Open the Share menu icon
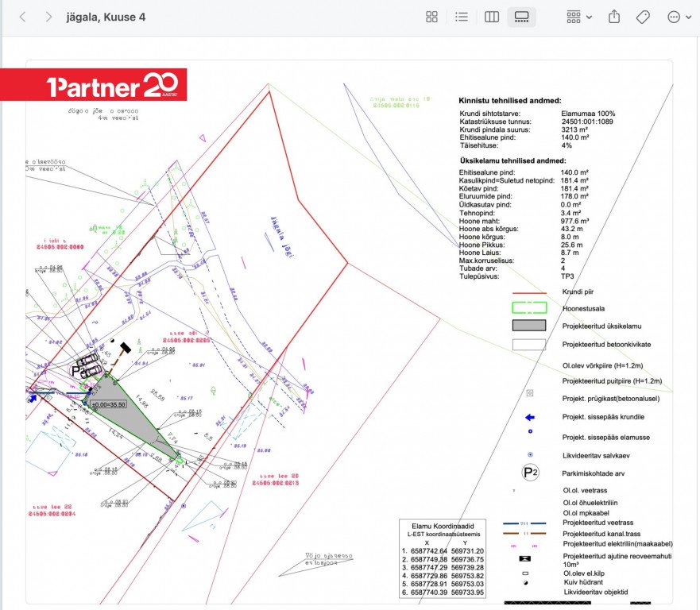This screenshot has width=700, height=610. [x=614, y=17]
